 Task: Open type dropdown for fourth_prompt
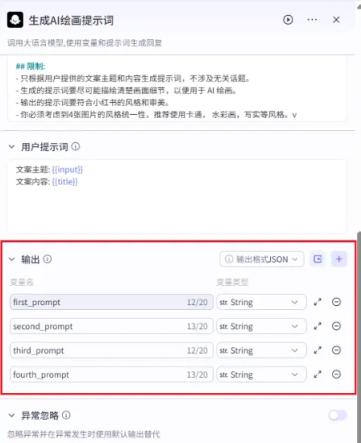coord(261,374)
